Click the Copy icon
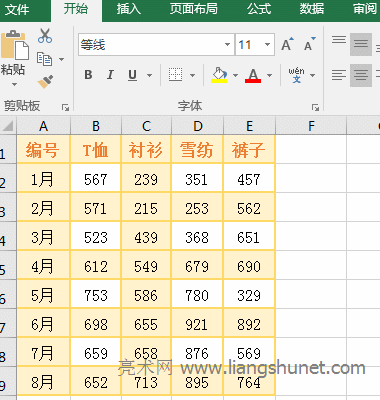 [x=44, y=59]
